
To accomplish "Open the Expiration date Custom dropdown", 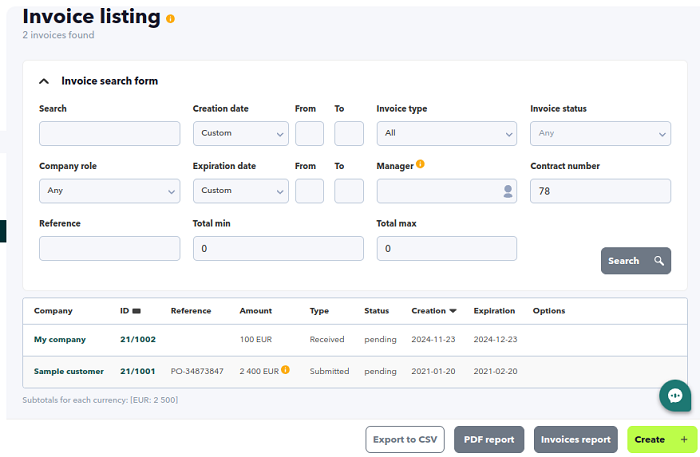I will 241,191.
